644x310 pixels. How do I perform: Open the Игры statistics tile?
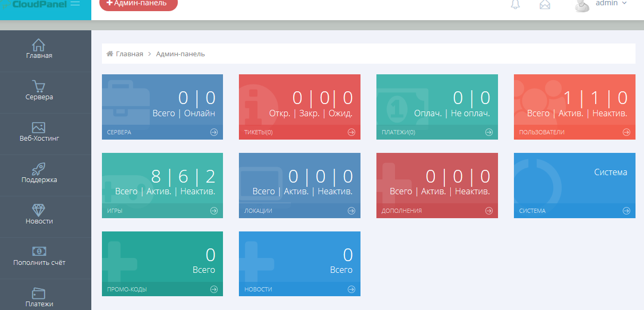pos(162,185)
